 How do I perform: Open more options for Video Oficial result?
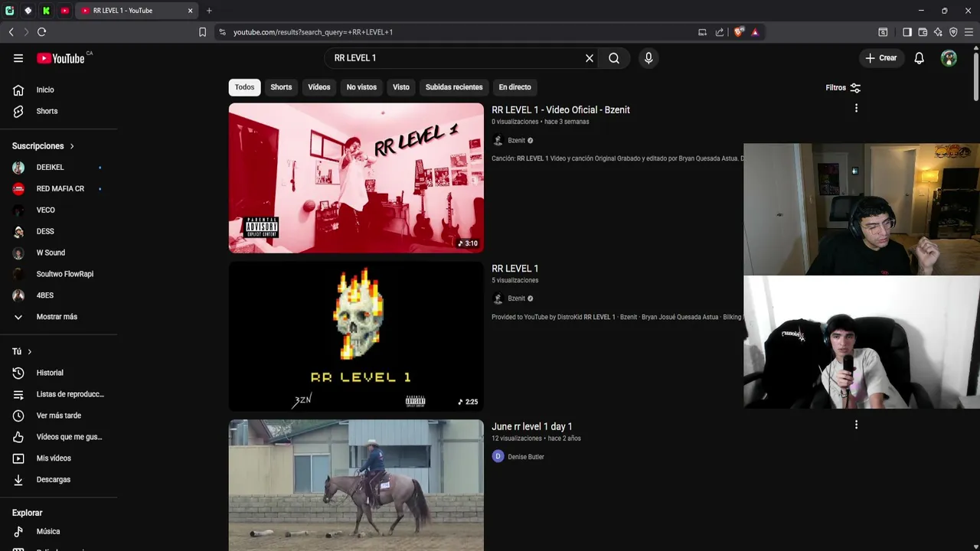click(856, 109)
